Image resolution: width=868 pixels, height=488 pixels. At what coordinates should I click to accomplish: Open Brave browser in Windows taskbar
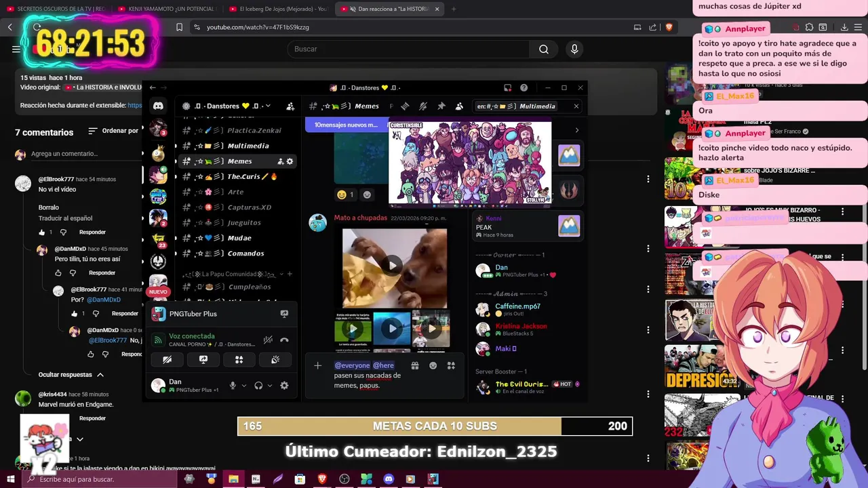pos(321,479)
